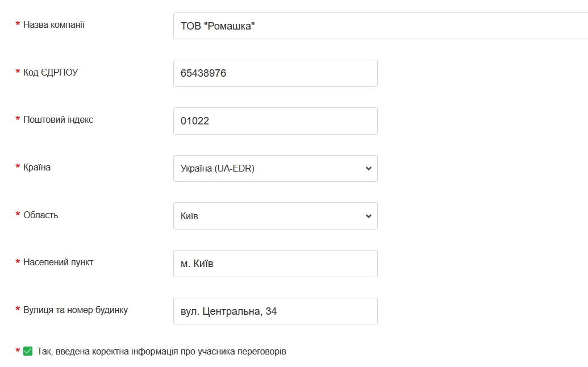Click the company name field with ТОВ "Ромашка"

[x=380, y=26]
